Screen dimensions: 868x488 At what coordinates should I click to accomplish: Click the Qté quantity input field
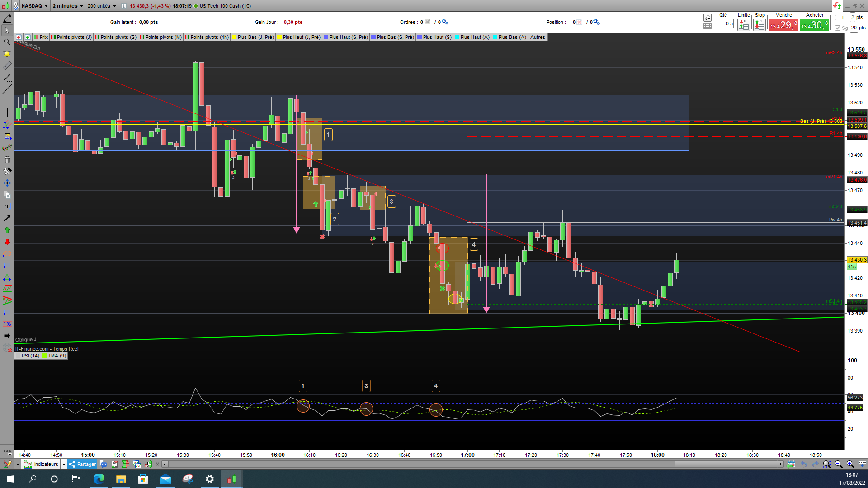(x=723, y=23)
